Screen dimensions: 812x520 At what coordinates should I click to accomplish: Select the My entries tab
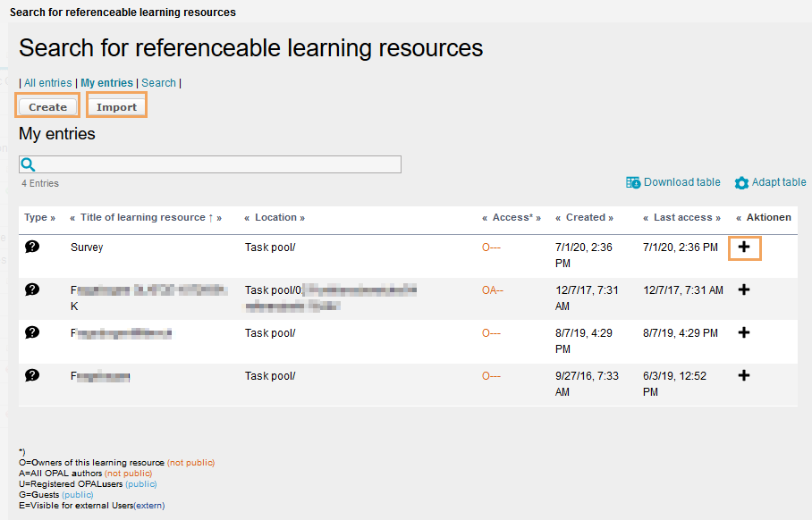[106, 83]
